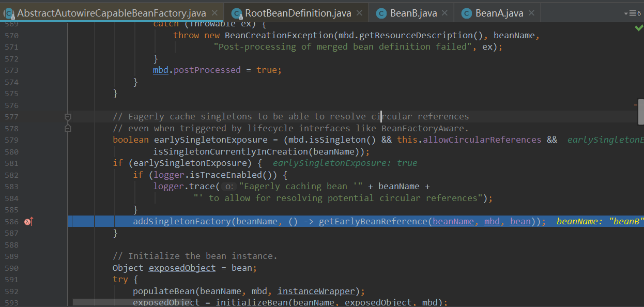Close the RootBeanDefinition.java tab
The height and width of the screenshot is (307, 644).
click(x=359, y=13)
